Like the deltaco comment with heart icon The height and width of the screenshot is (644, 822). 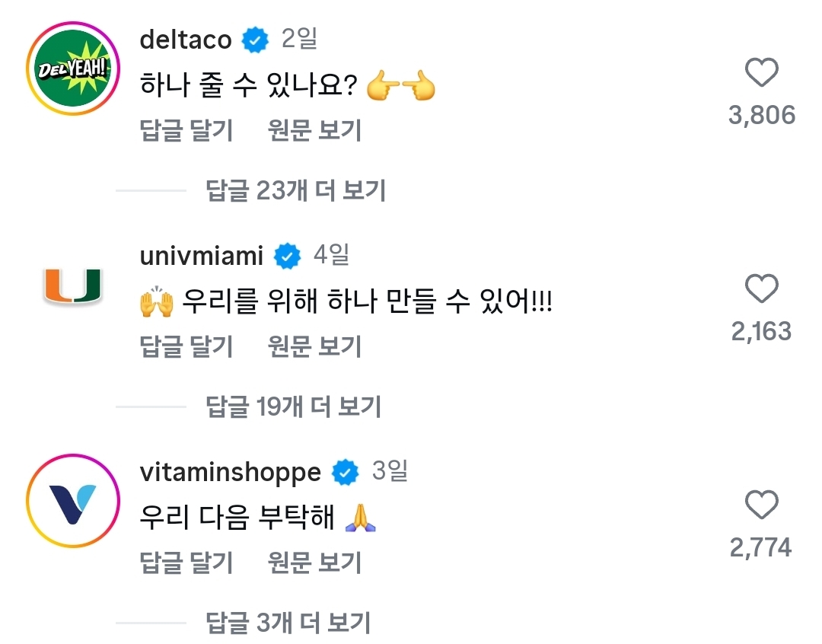coord(761,74)
